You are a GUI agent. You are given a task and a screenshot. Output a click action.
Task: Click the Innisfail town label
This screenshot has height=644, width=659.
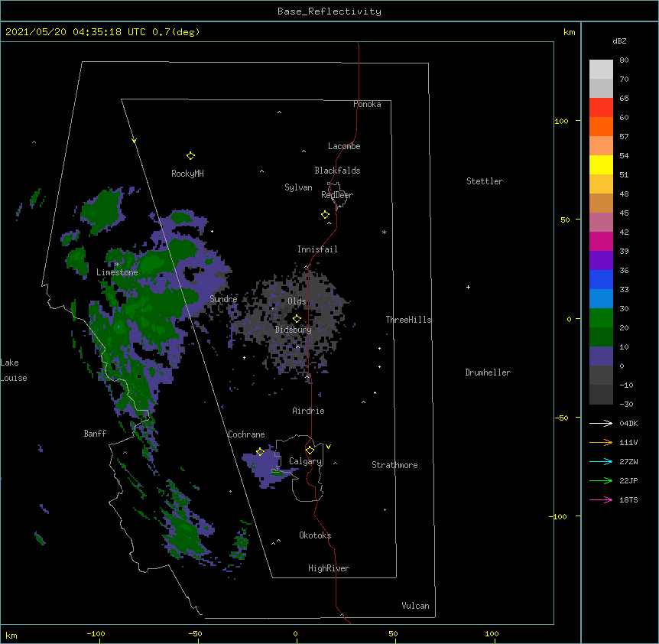[x=317, y=249]
